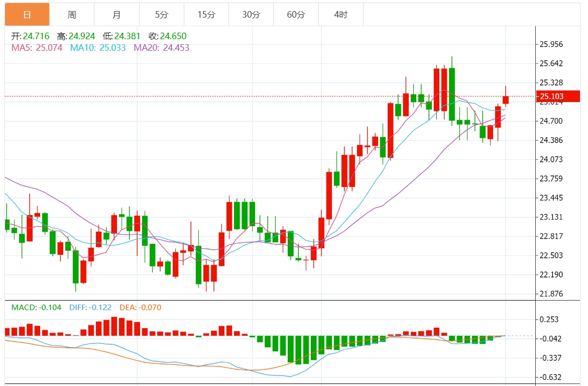Click the latest red candlestick at chart's right edge
588x386 pixels.
(506, 100)
